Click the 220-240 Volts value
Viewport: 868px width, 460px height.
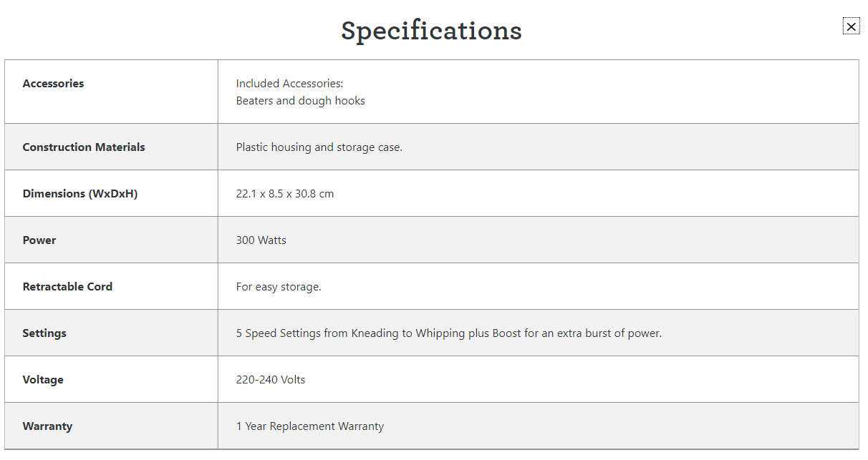pyautogui.click(x=271, y=380)
